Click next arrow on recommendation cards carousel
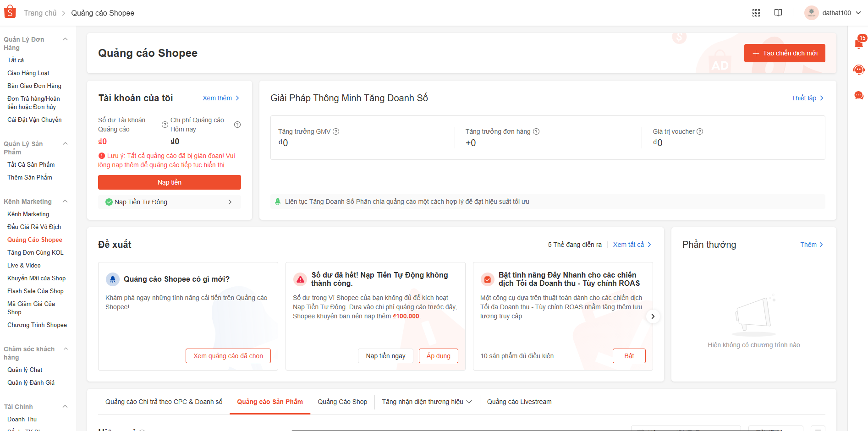Image resolution: width=868 pixels, height=431 pixels. tap(653, 316)
